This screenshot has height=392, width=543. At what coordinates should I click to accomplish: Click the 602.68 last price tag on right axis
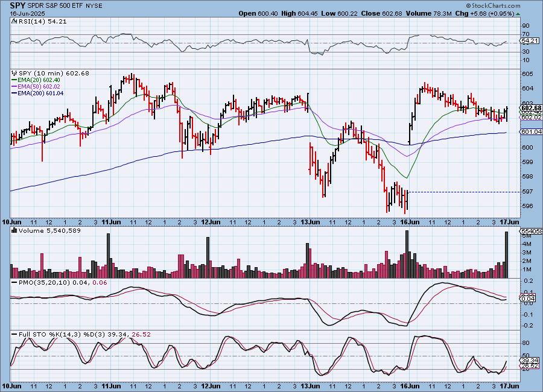tap(531, 108)
